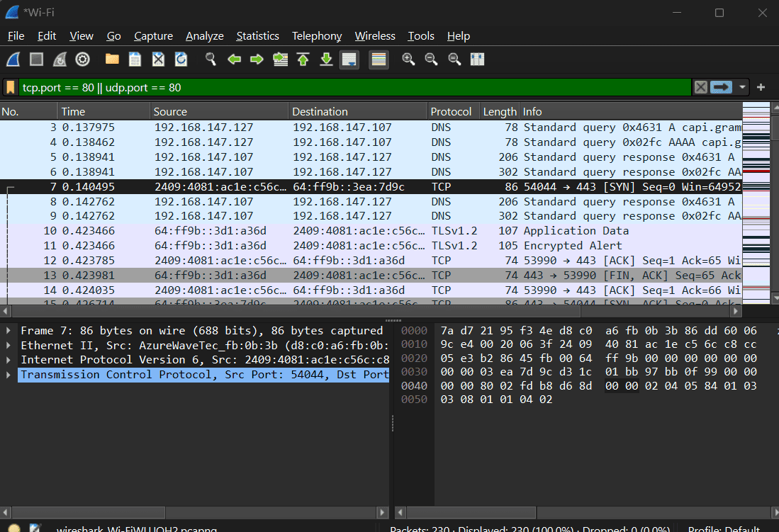
Task: Open the display filter history dropdown
Action: click(742, 87)
